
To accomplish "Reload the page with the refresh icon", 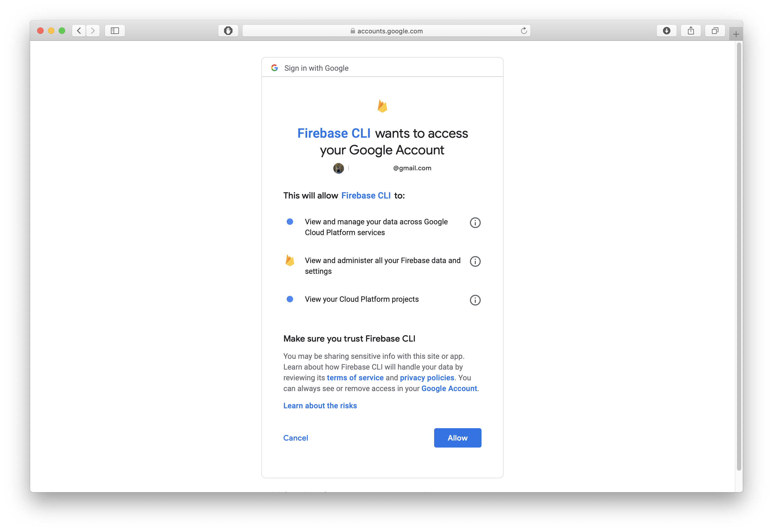I will (x=523, y=31).
